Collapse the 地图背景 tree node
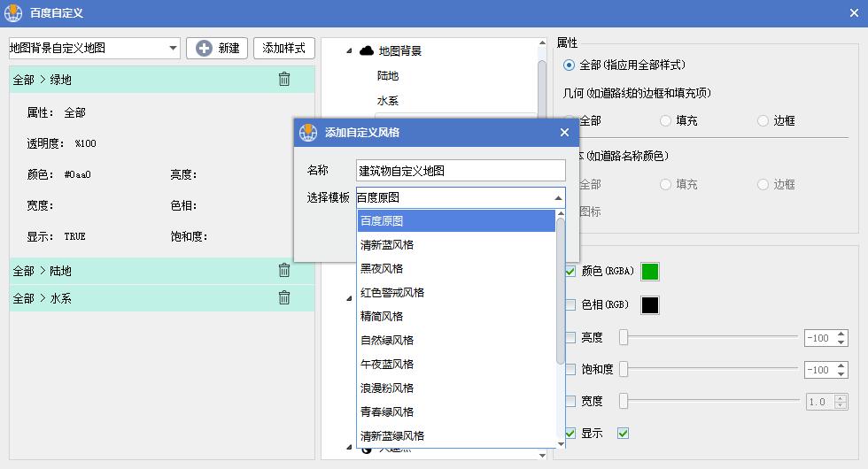 click(349, 51)
